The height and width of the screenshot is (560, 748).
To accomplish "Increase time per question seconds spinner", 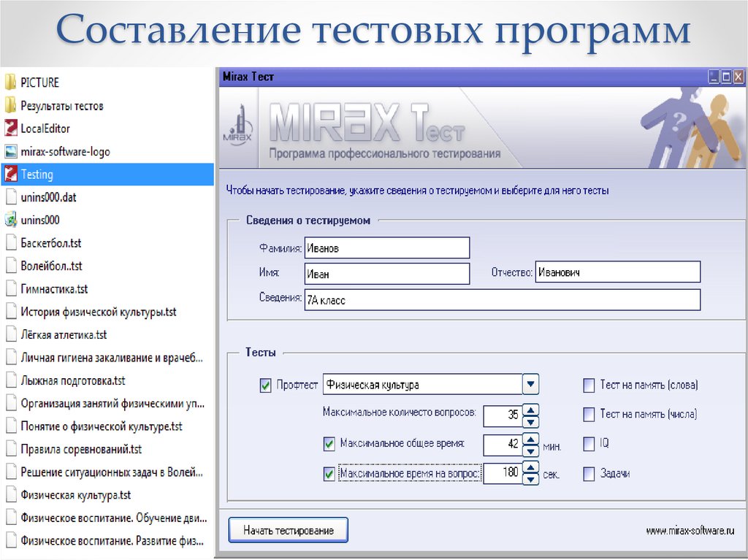I will (530, 467).
